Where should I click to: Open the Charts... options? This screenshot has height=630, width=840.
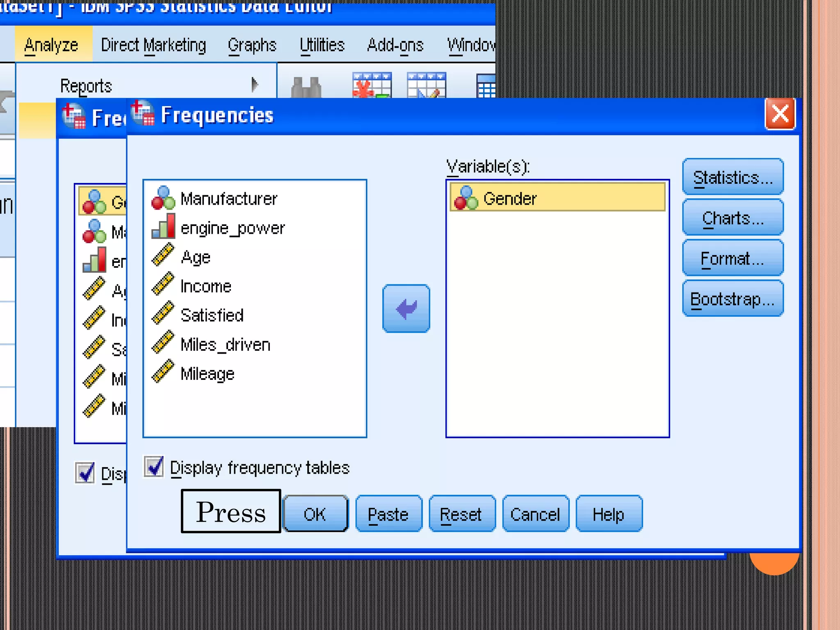(733, 218)
